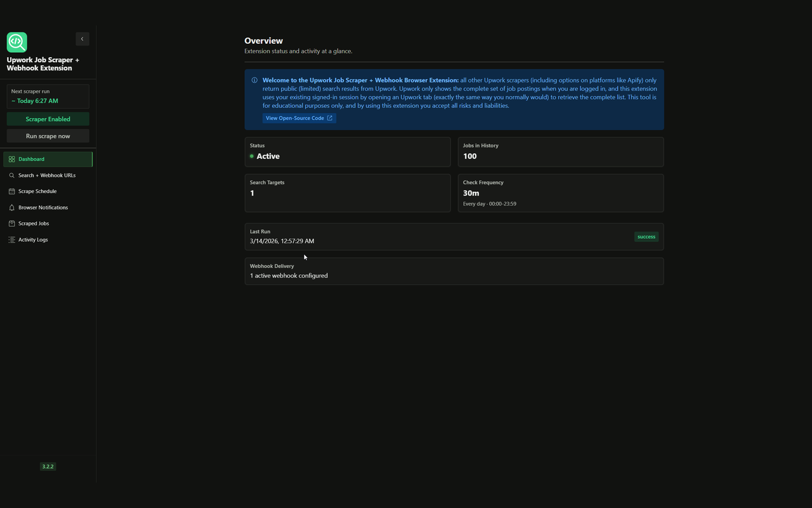Click the Search Targets card
Viewport: 812px width, 508px height.
(x=348, y=193)
